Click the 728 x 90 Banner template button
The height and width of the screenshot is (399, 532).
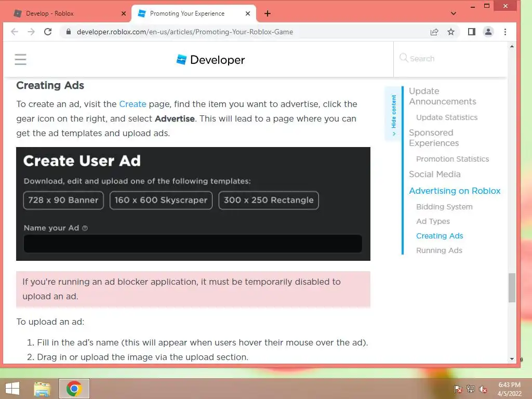click(63, 200)
